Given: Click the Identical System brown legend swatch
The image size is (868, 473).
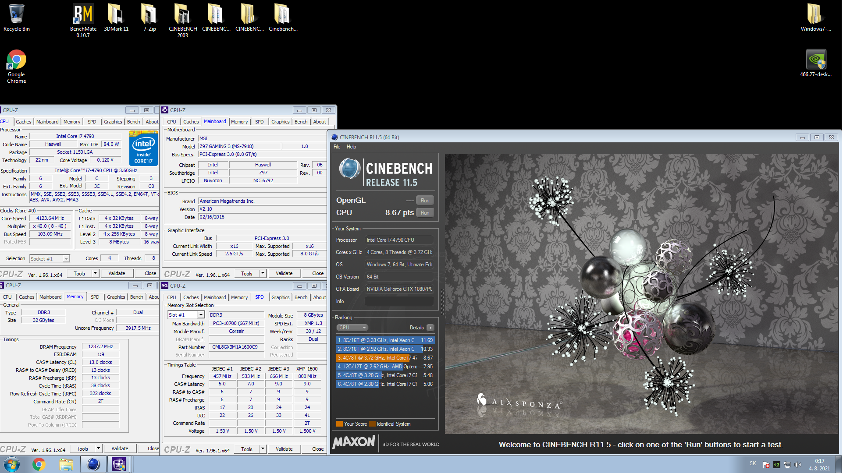Looking at the screenshot, I should pyautogui.click(x=372, y=424).
